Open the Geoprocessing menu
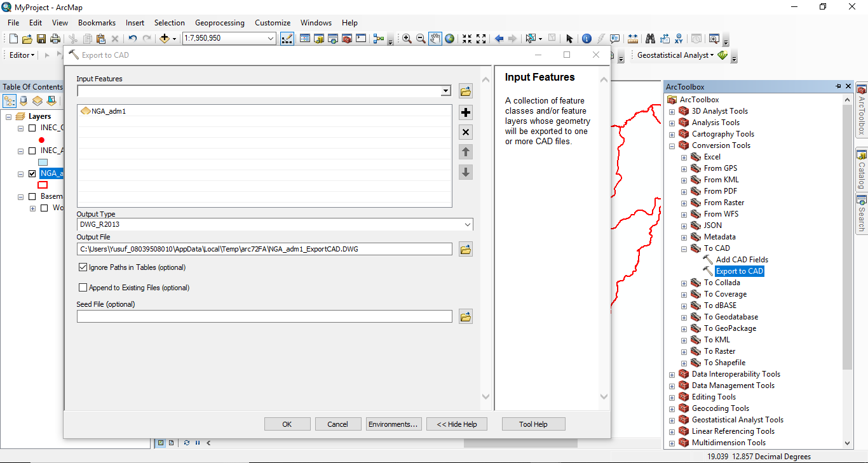 [x=219, y=22]
